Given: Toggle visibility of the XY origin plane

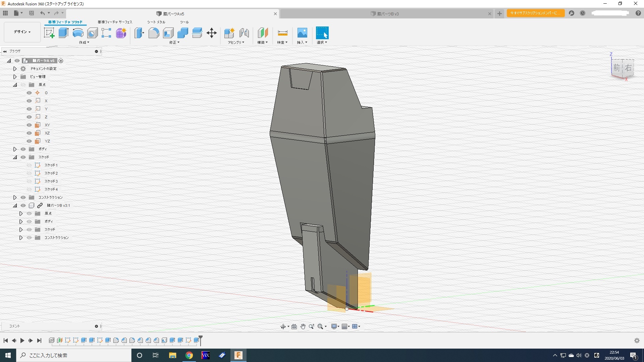Looking at the screenshot, I should pos(29,125).
